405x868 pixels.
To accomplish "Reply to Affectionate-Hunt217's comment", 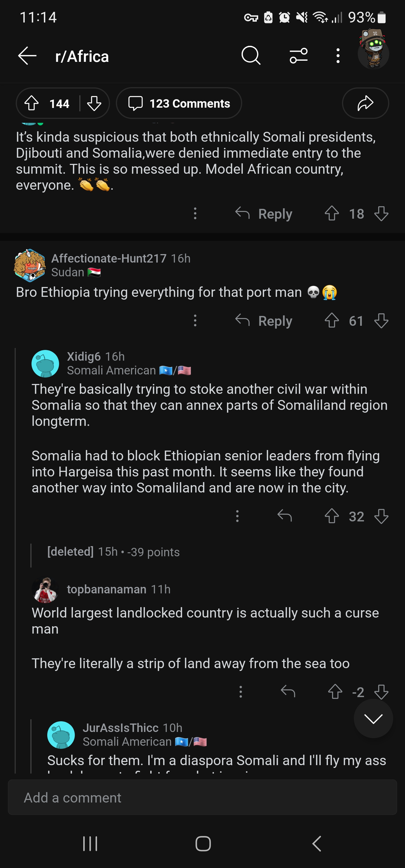I will 264,321.
